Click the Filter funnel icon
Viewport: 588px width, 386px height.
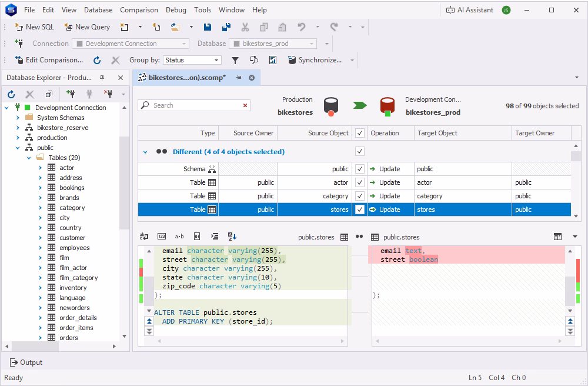point(235,60)
